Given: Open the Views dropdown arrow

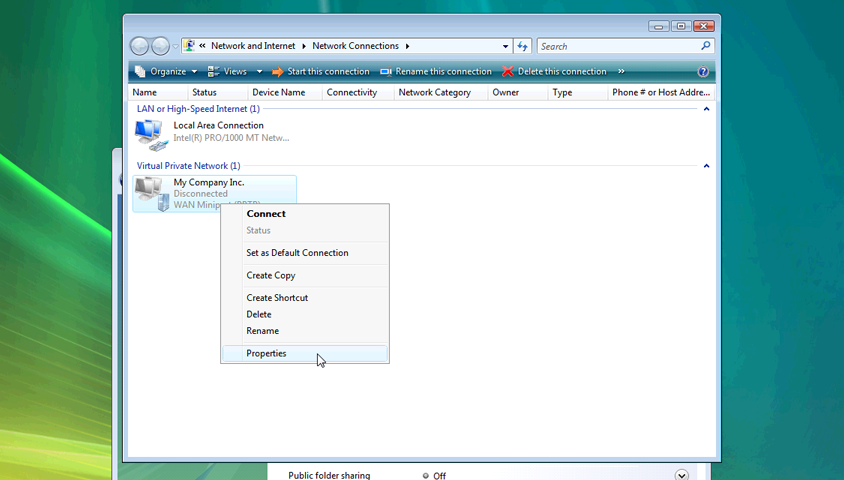Looking at the screenshot, I should [x=259, y=72].
